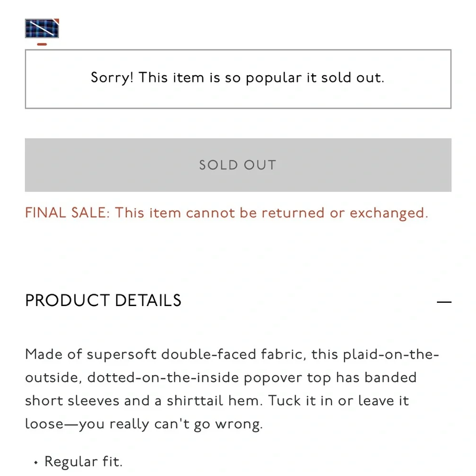Click the PRODUCT DETAILS section heading
This screenshot has width=476, height=476.
click(103, 300)
